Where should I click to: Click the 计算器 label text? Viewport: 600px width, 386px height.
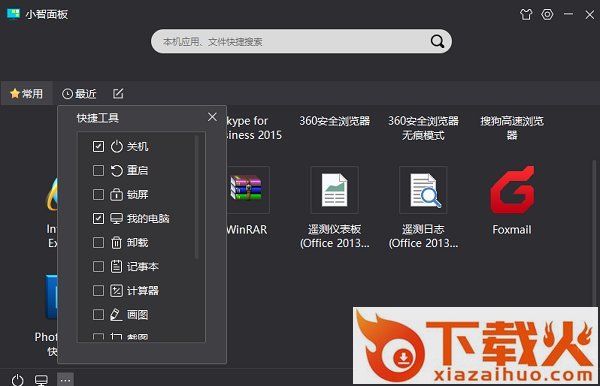[143, 291]
